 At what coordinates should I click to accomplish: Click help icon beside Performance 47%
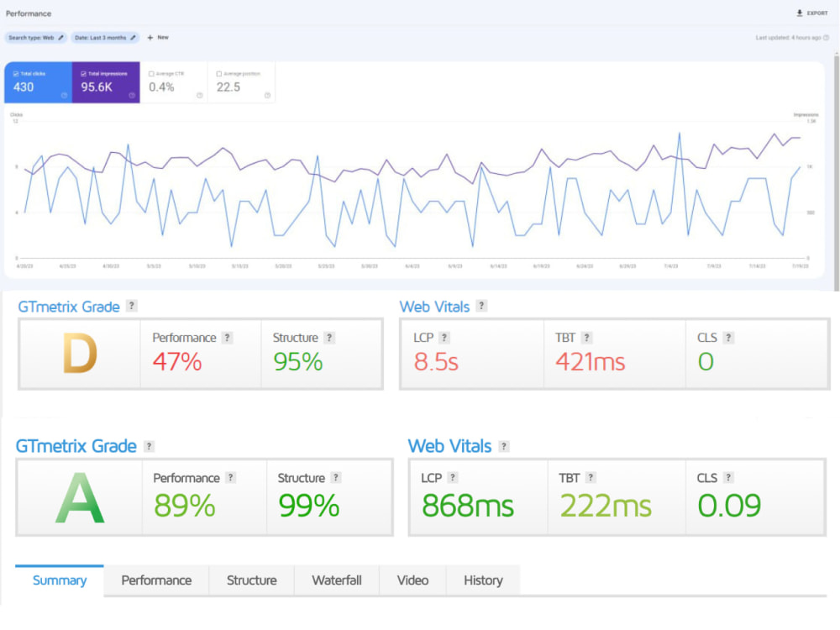227,338
